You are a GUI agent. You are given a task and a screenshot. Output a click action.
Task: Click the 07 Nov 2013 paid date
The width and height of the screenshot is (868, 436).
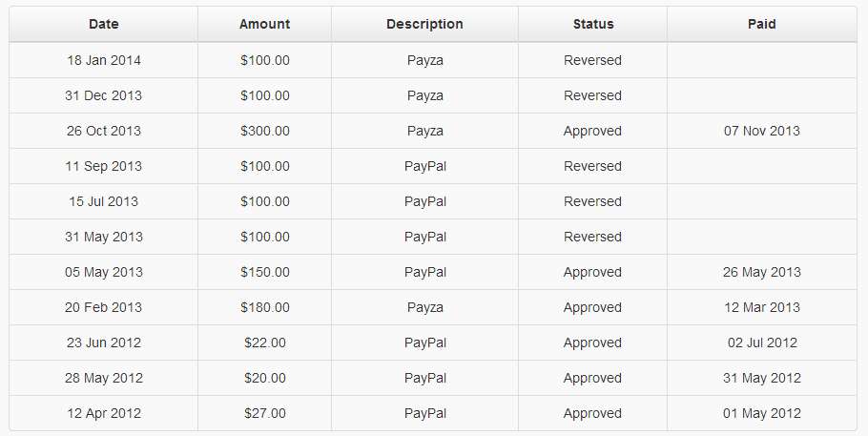pyautogui.click(x=761, y=131)
